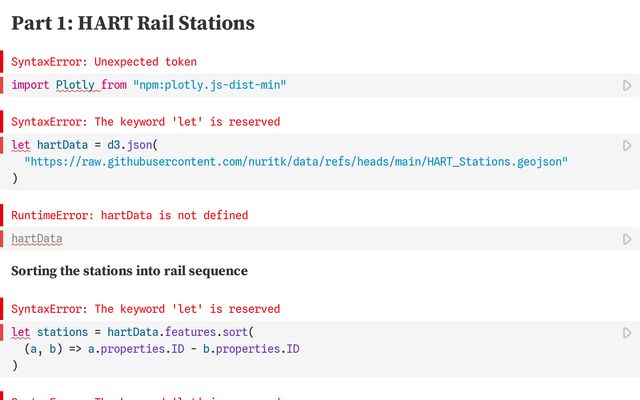Click the SyntaxError 'let' message above the hartData cell

[x=146, y=122]
